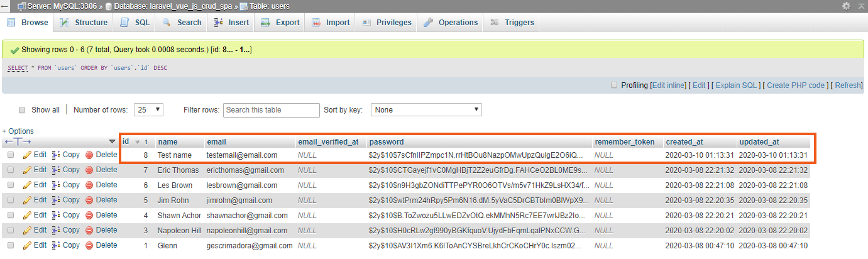Sort by the email column header
Image resolution: width=868 pixels, height=259 pixels.
pos(216,141)
